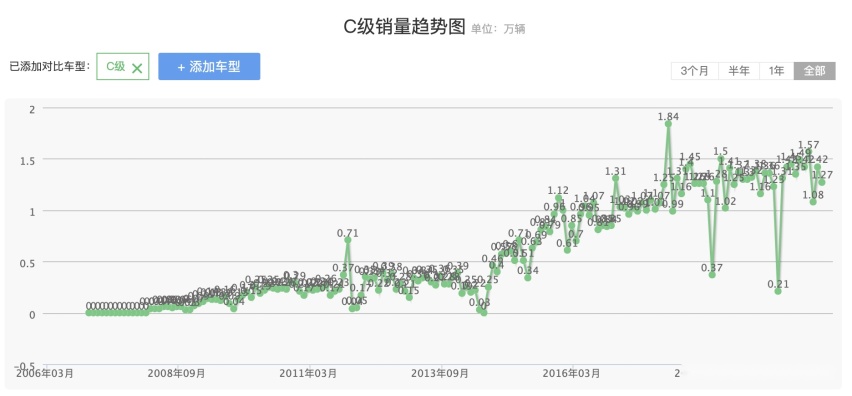Click the 1.02 data point
The height and width of the screenshot is (396, 852).
pos(725,208)
